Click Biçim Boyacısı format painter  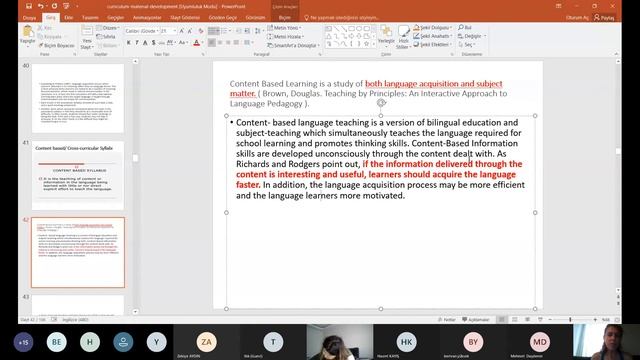click(56, 45)
